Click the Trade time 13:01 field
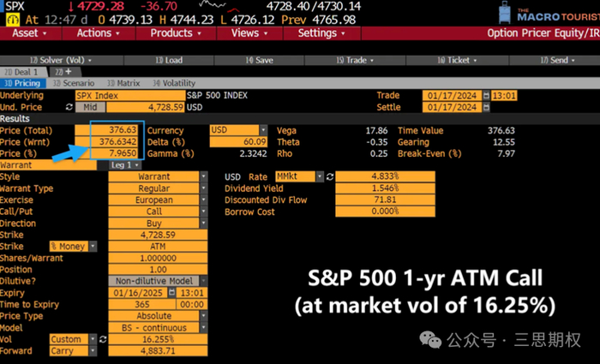 (504, 96)
